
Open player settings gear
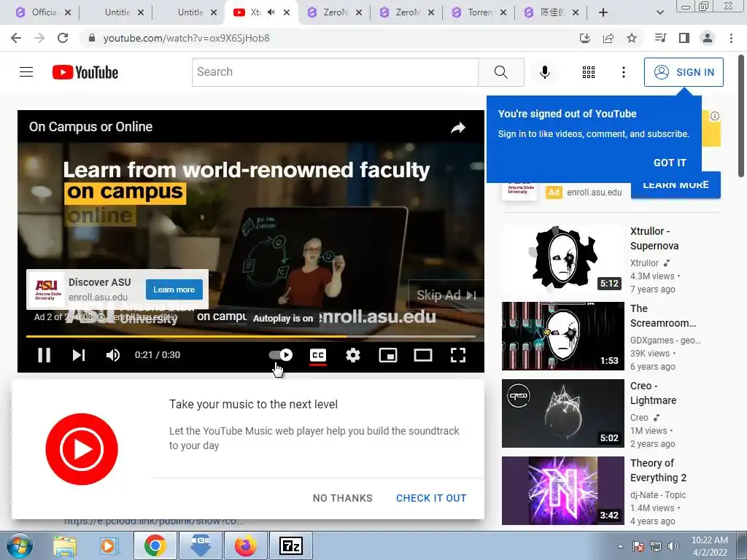(353, 355)
